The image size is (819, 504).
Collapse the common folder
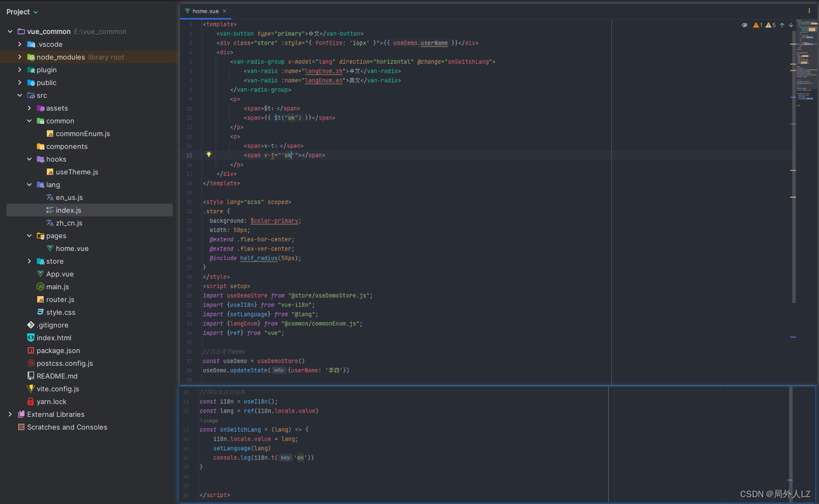click(x=29, y=121)
